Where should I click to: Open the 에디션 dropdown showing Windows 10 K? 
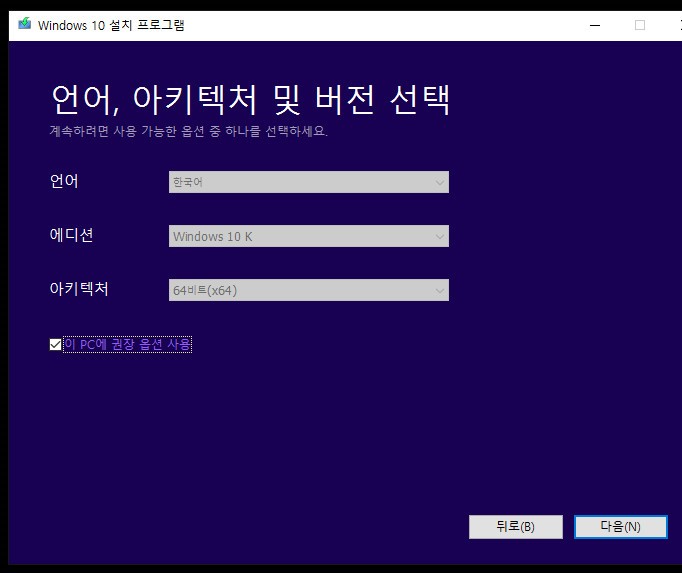pos(309,236)
